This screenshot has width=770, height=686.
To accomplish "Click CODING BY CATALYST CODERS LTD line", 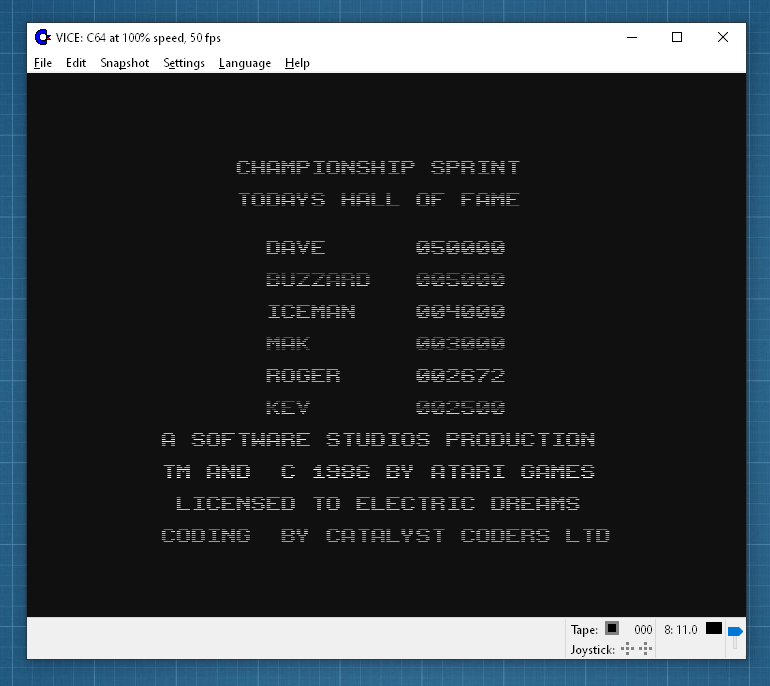I will pos(385,536).
